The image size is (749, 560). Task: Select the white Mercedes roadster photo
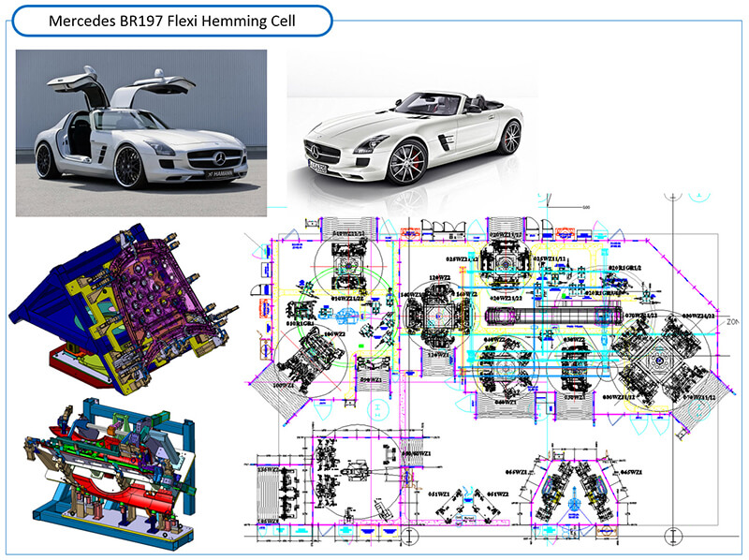click(412, 131)
